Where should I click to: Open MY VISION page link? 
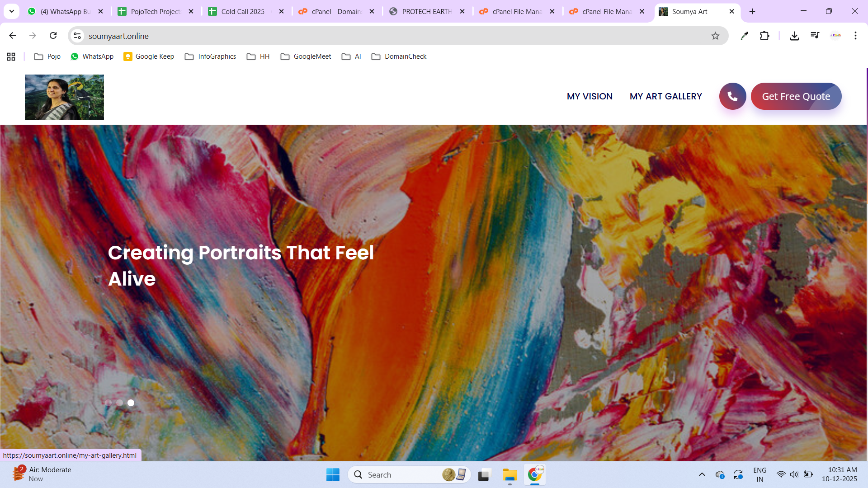590,96
